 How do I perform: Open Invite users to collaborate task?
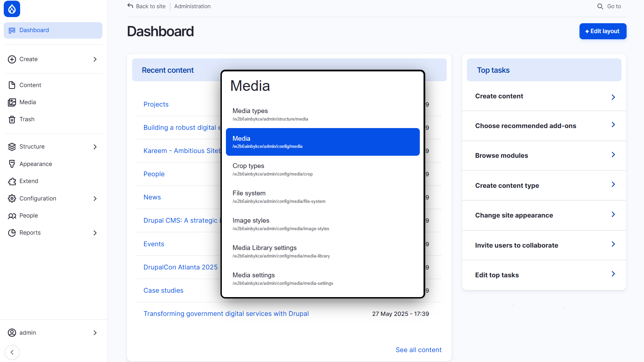pyautogui.click(x=544, y=245)
